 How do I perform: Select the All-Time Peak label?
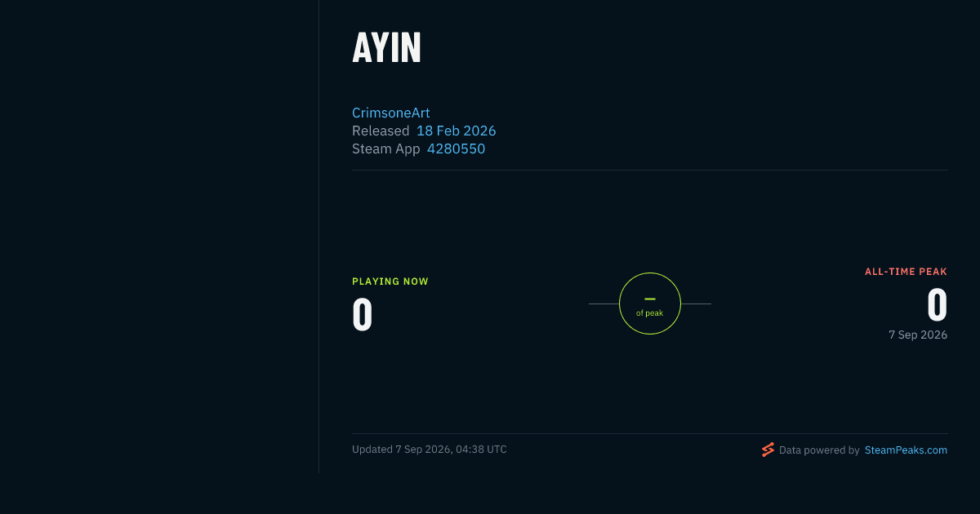coord(906,272)
